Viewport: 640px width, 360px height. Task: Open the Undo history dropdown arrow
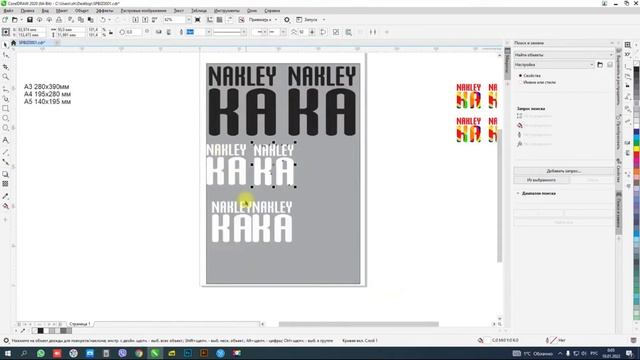point(109,20)
